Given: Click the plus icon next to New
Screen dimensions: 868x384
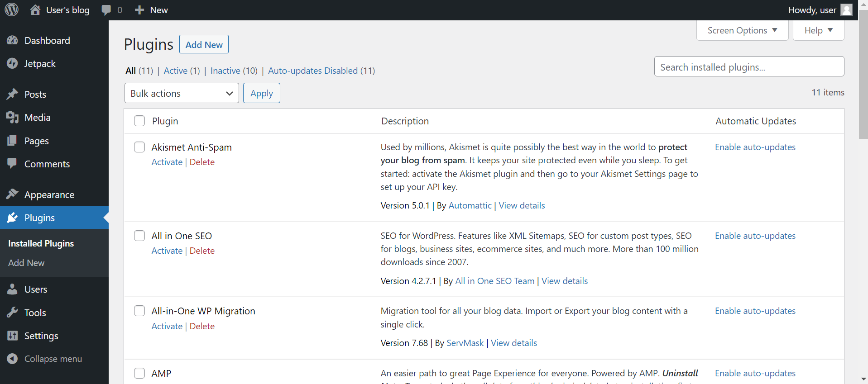Looking at the screenshot, I should click(139, 10).
